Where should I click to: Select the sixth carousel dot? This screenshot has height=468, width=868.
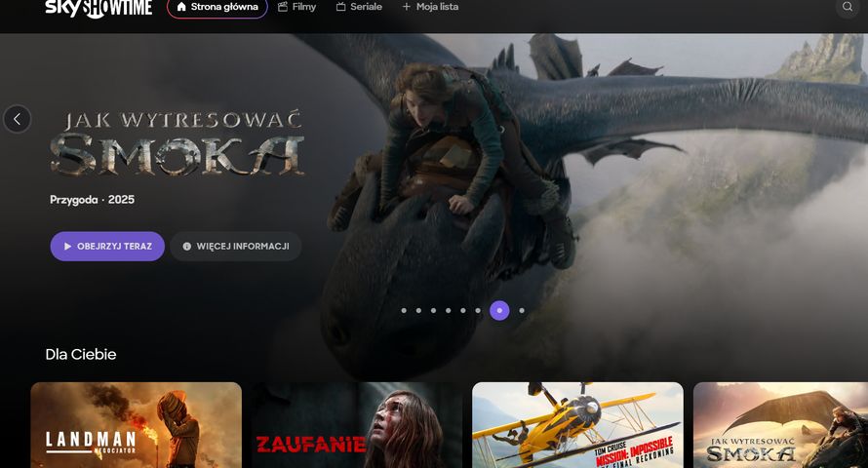click(478, 310)
